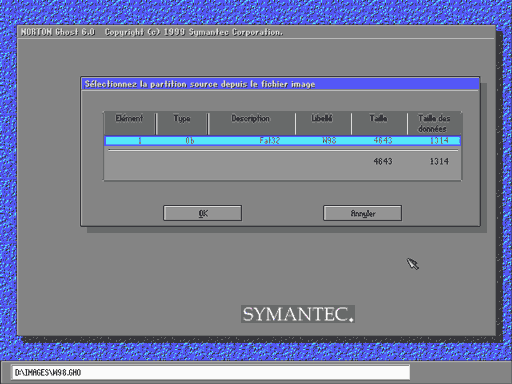
Task: Click the Annuler button
Action: [363, 213]
